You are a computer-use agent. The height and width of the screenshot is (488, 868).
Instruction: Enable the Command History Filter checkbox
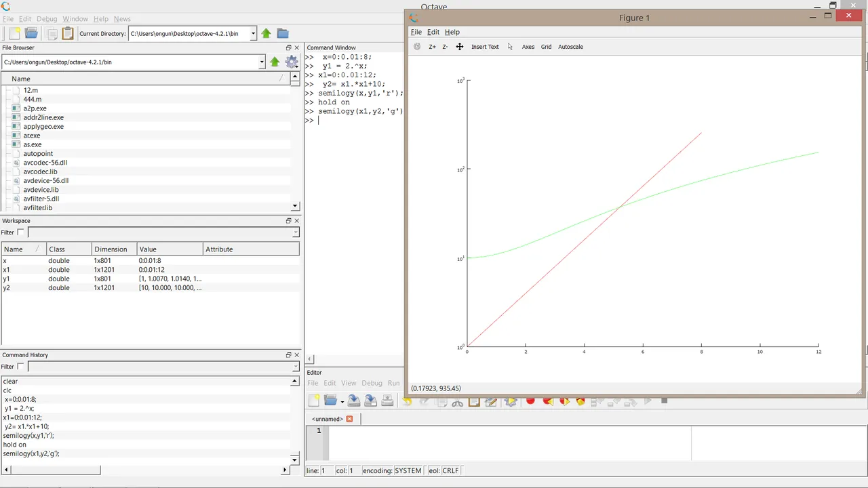pos(20,367)
